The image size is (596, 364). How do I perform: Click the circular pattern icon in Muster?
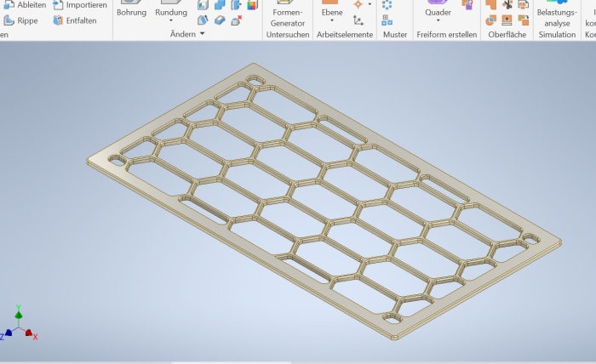pos(387,5)
